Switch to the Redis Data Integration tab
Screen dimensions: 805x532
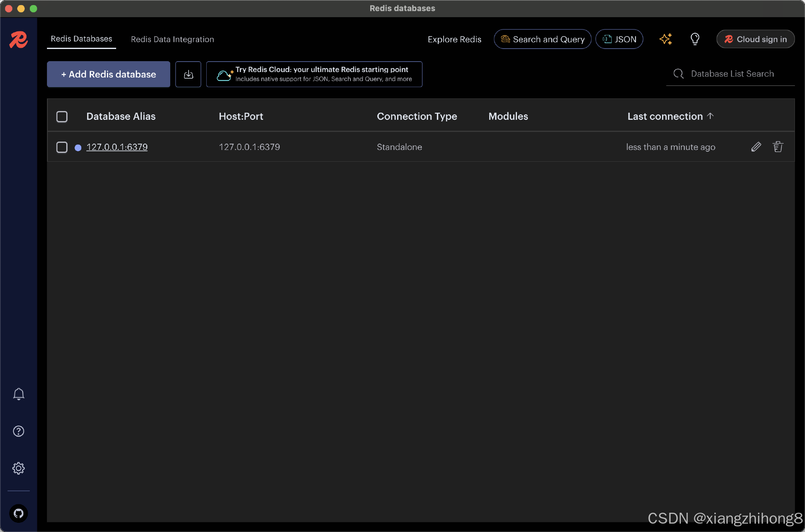[172, 39]
